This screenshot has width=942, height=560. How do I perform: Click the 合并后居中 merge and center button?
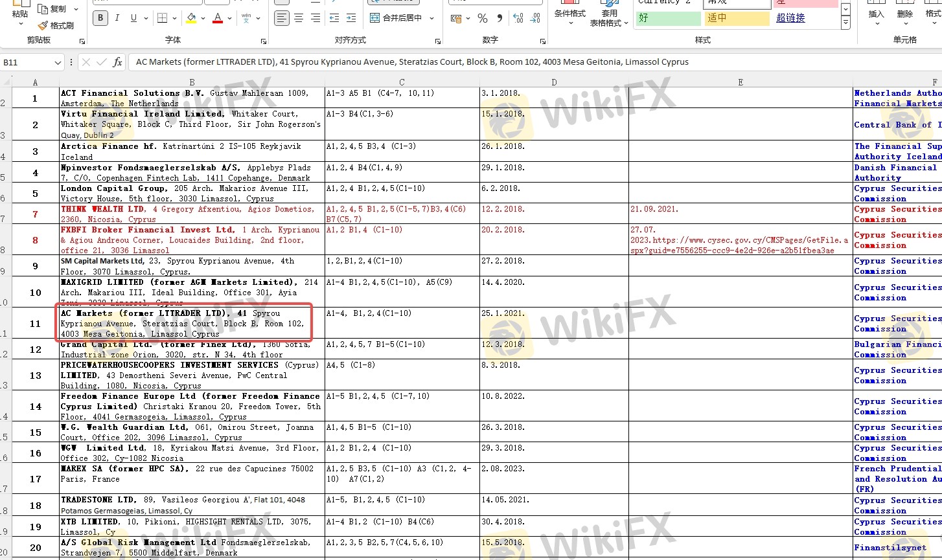pyautogui.click(x=396, y=18)
